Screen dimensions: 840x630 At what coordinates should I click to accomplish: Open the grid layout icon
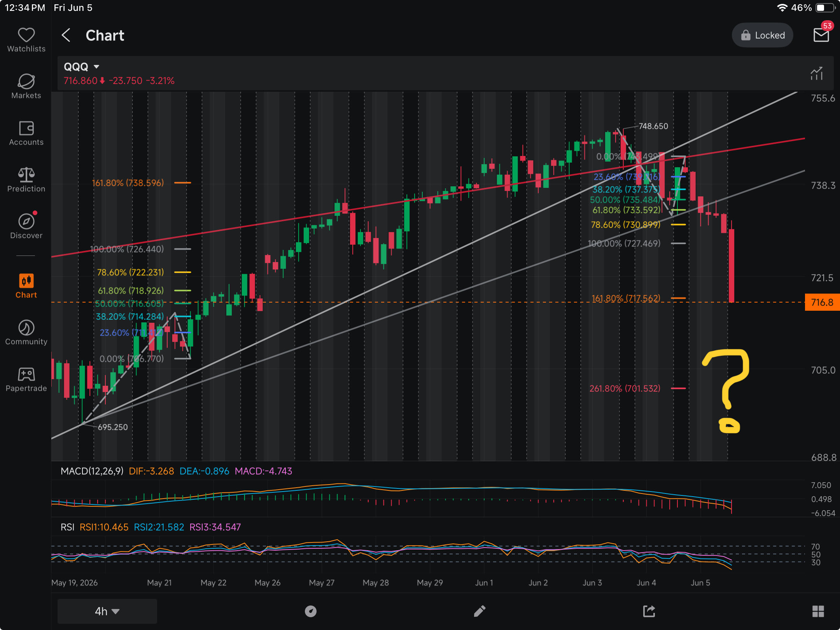pyautogui.click(x=818, y=611)
